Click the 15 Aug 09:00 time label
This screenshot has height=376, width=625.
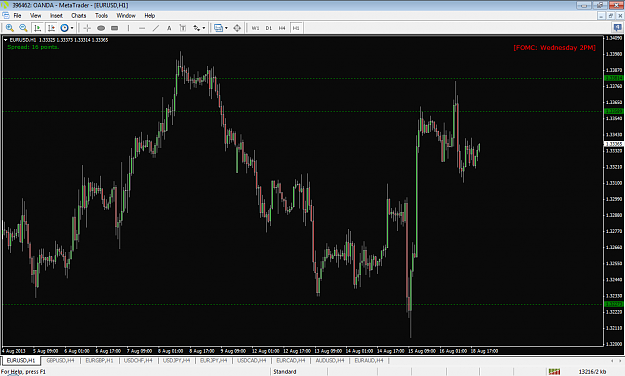[x=422, y=351]
